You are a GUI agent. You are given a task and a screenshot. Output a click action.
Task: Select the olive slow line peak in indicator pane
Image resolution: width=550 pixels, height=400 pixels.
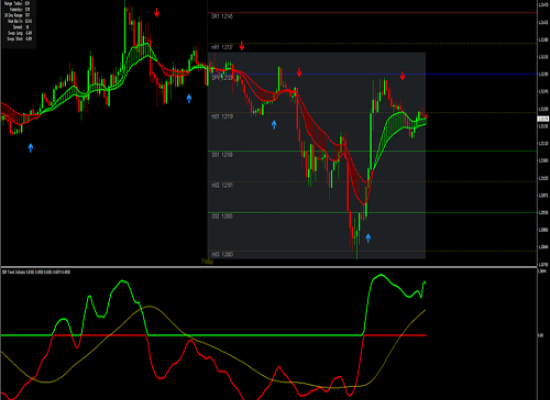(x=150, y=306)
